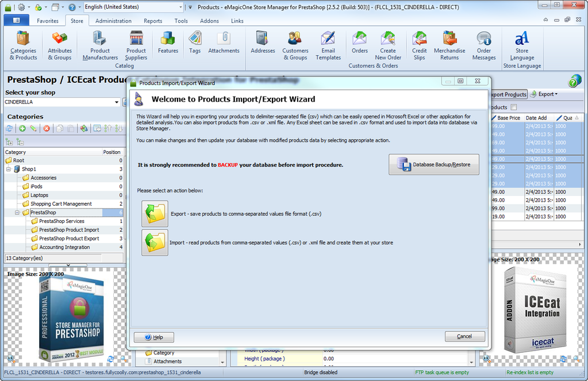Open the blue application menu button
This screenshot has height=381, width=588.
16,21
